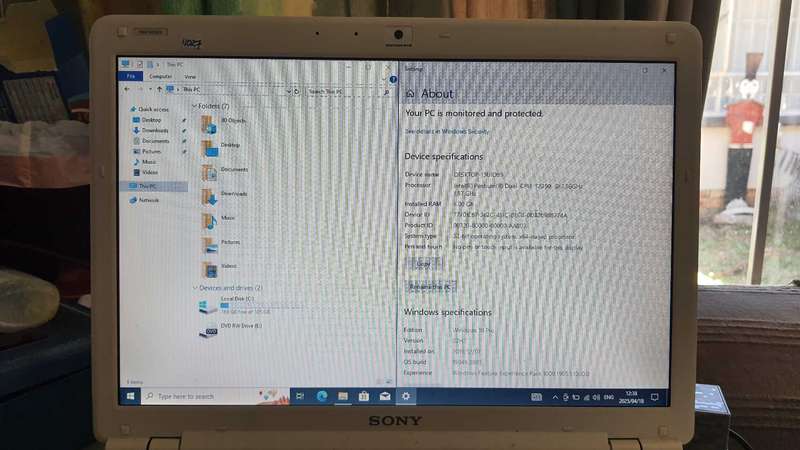Click the search magnifier in File Explorer
Viewport: 800px width, 450px height.
387,92
